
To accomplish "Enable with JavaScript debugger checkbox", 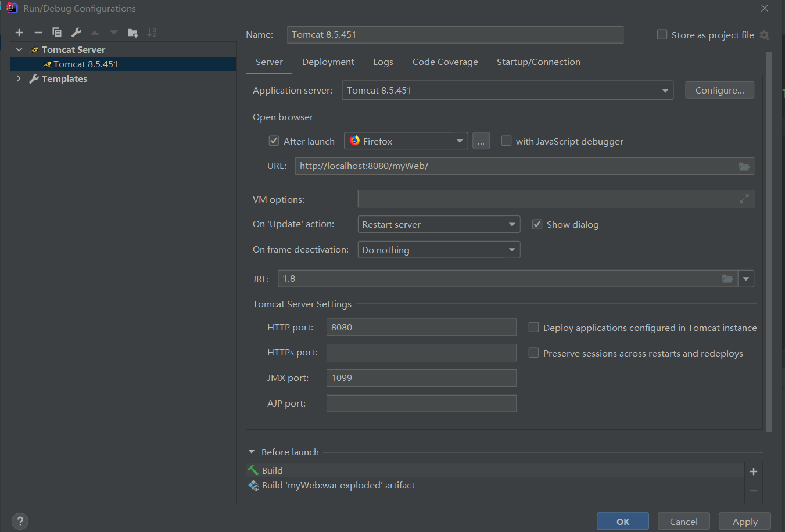I will coord(506,141).
